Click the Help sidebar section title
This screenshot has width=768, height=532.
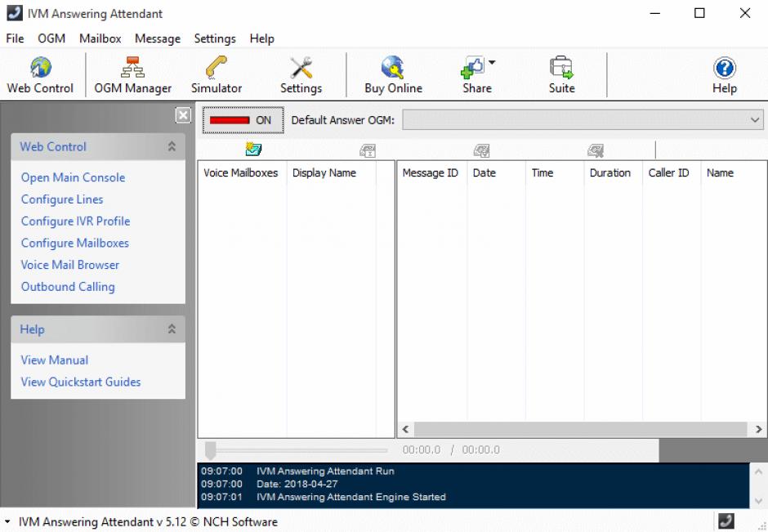tap(33, 329)
